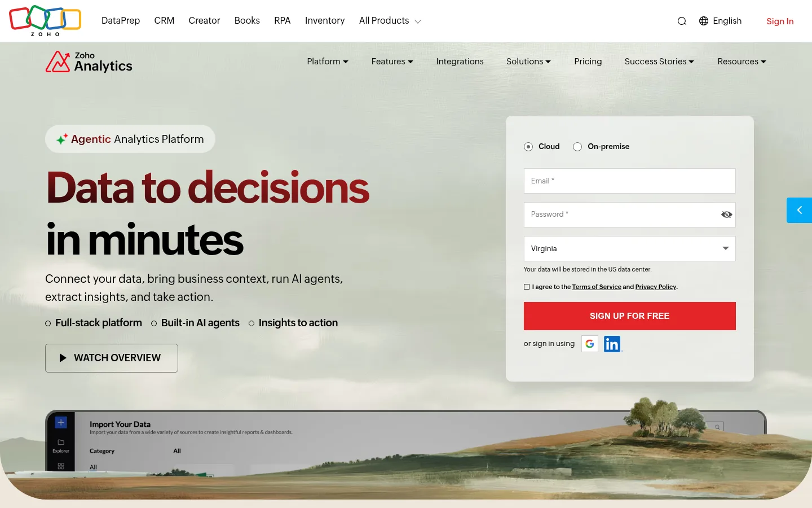Click the 'Built-in AI agents' text

point(200,323)
